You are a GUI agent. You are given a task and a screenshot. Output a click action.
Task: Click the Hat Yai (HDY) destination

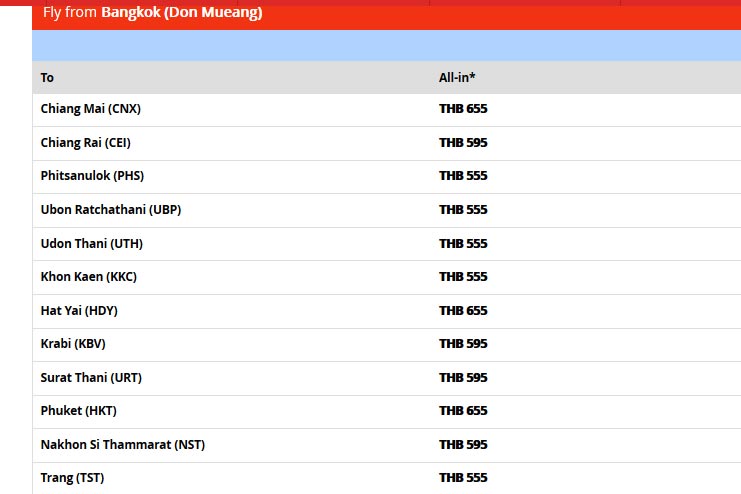tap(79, 311)
